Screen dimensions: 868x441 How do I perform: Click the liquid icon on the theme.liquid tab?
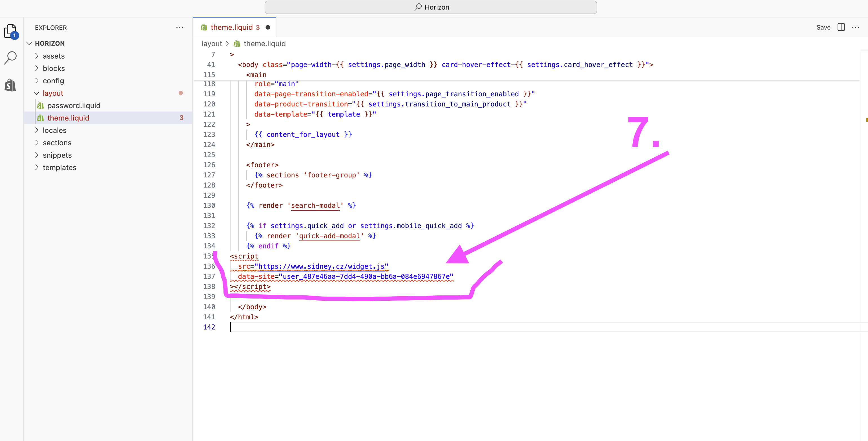[x=204, y=27]
